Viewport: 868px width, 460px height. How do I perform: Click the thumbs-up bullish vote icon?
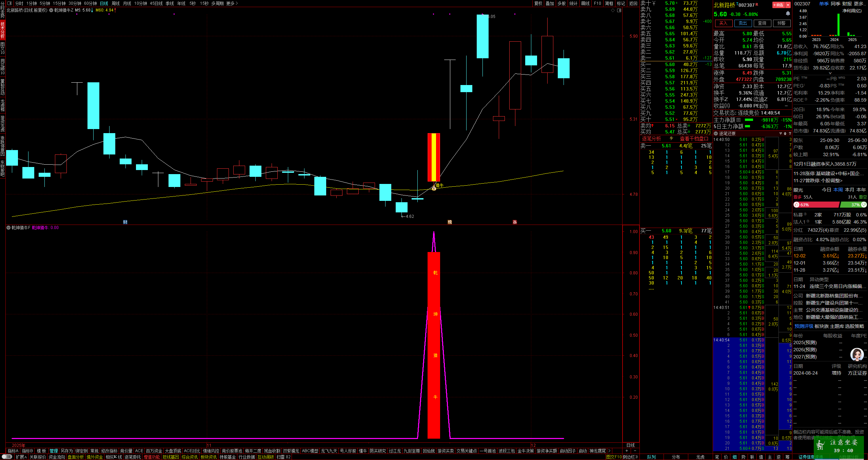click(x=796, y=205)
